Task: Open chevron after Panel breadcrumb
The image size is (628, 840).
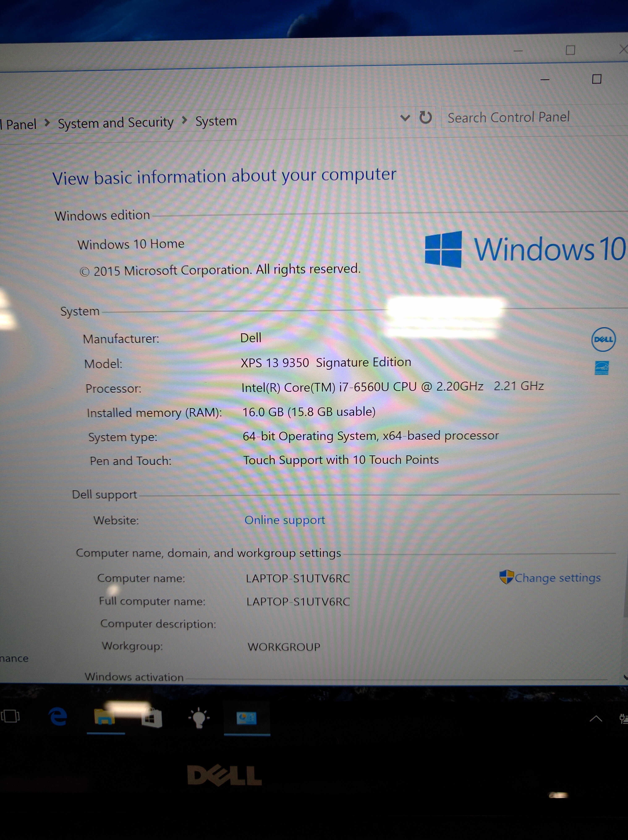Action: pos(47,123)
